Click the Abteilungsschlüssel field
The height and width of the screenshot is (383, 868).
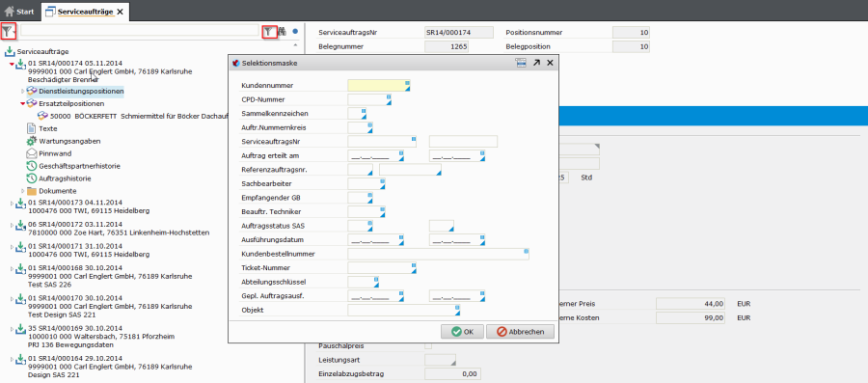tap(364, 282)
